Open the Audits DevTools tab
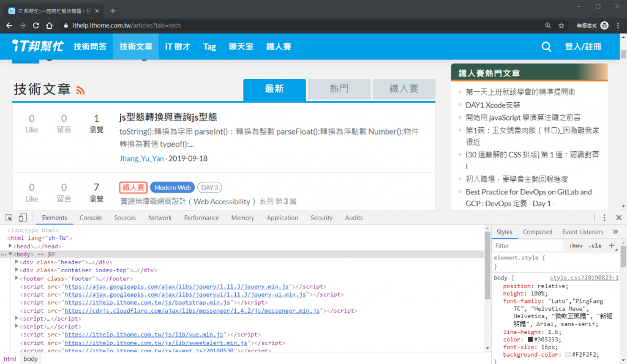Screen dimensions: 627x364 354,218
